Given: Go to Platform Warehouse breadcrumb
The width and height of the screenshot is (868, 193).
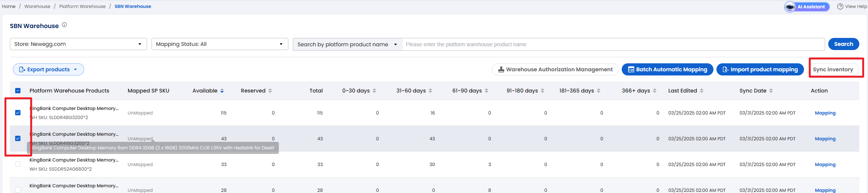Looking at the screenshot, I should tap(82, 6).
